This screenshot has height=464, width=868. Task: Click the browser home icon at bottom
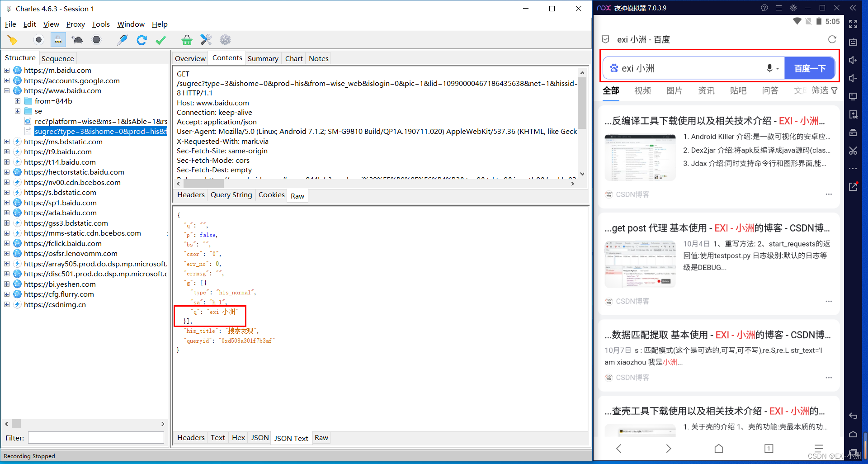pyautogui.click(x=719, y=448)
